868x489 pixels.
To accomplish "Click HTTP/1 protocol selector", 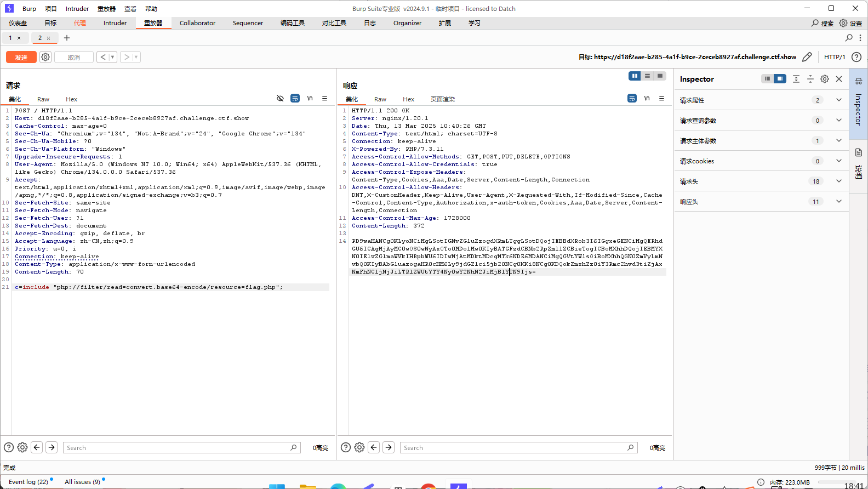I will tap(835, 57).
